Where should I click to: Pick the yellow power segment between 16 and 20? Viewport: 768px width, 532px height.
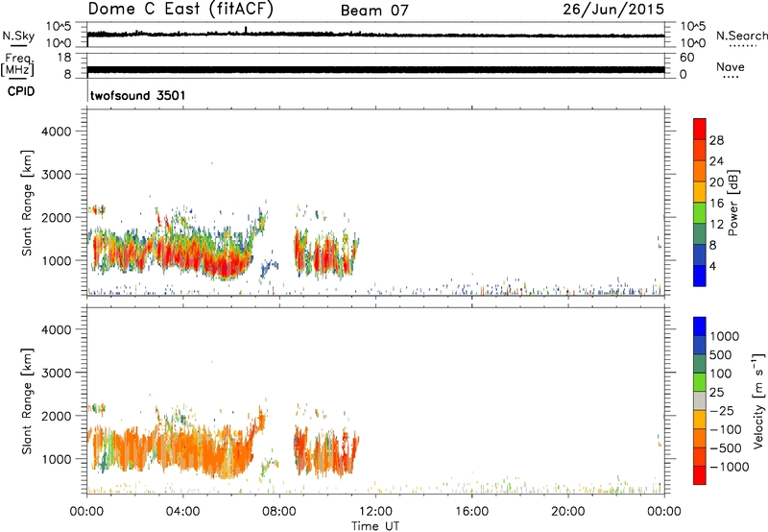click(700, 192)
